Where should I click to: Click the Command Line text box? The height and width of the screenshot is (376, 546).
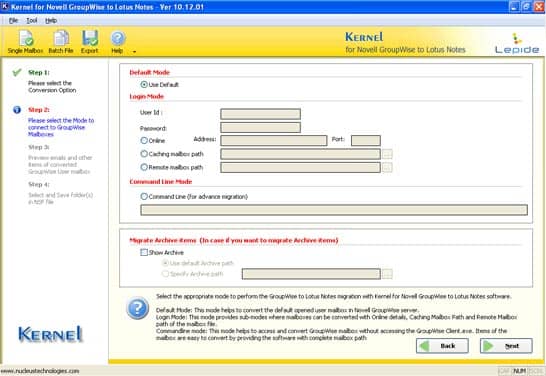[x=334, y=210]
